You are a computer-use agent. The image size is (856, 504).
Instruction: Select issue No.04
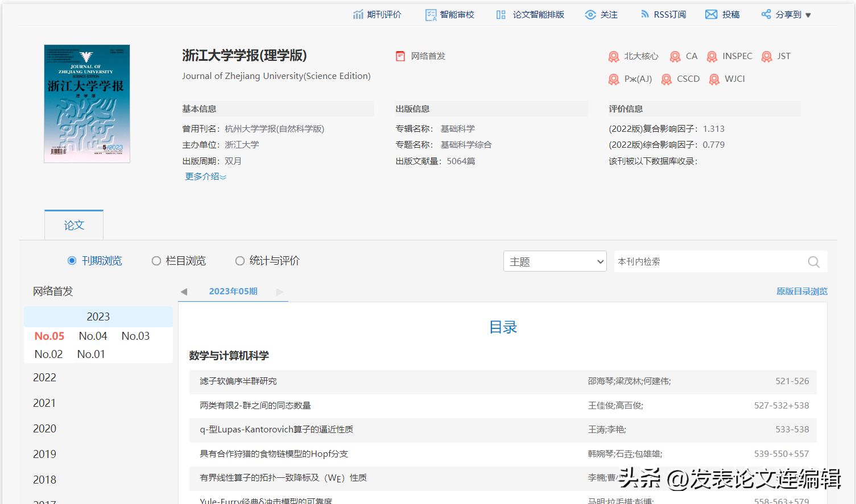pos(93,336)
